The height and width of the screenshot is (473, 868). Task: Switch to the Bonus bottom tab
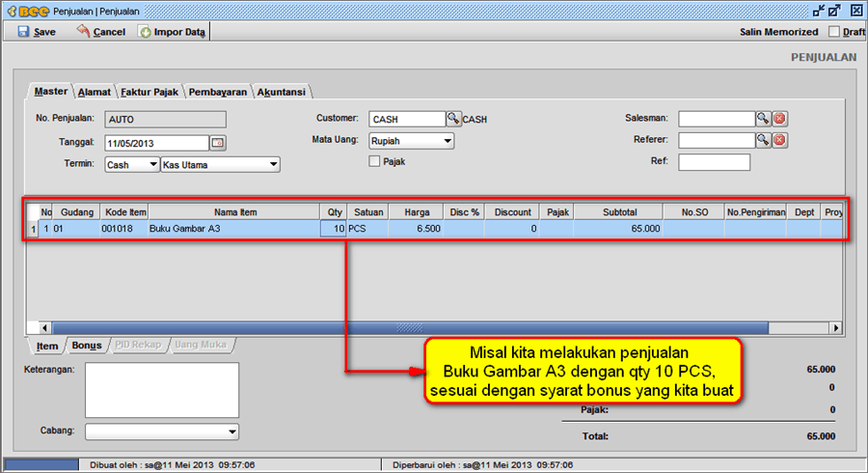87,345
